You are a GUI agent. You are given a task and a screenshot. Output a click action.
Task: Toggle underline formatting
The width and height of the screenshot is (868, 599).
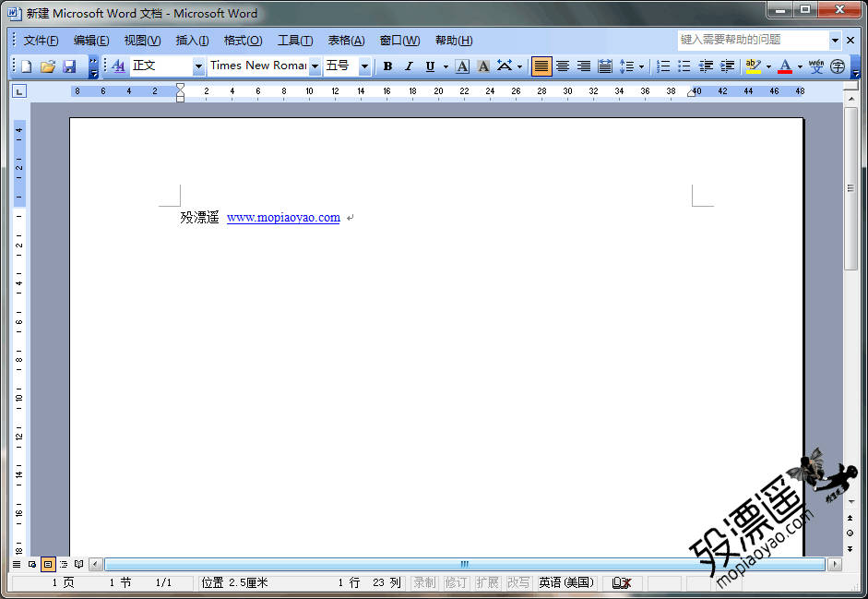pos(430,66)
